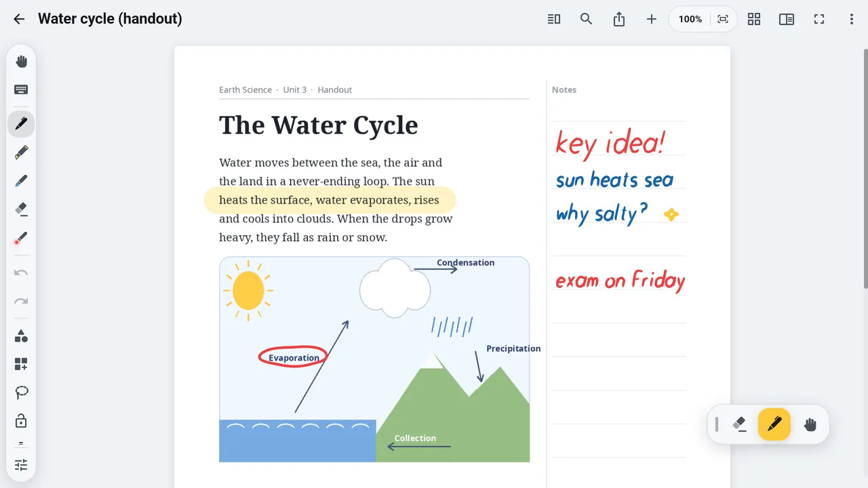
Task: Click the "Notes" column header
Action: click(564, 89)
